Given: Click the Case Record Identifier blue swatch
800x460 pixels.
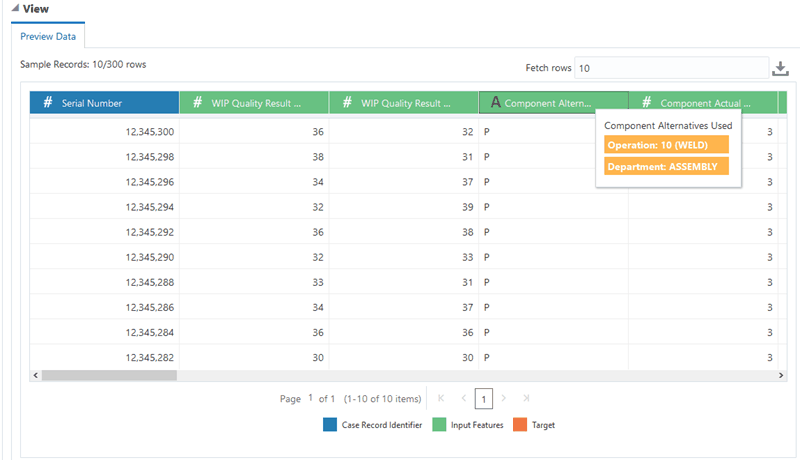Looking at the screenshot, I should (330, 425).
